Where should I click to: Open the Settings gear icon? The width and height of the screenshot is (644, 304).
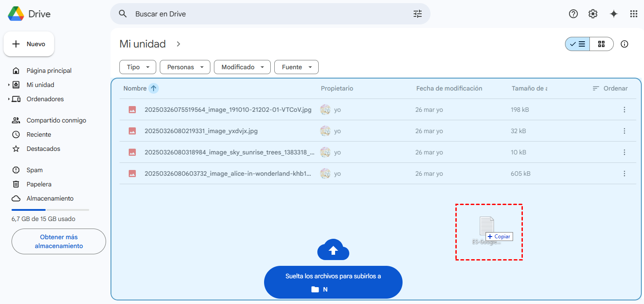[x=593, y=14]
